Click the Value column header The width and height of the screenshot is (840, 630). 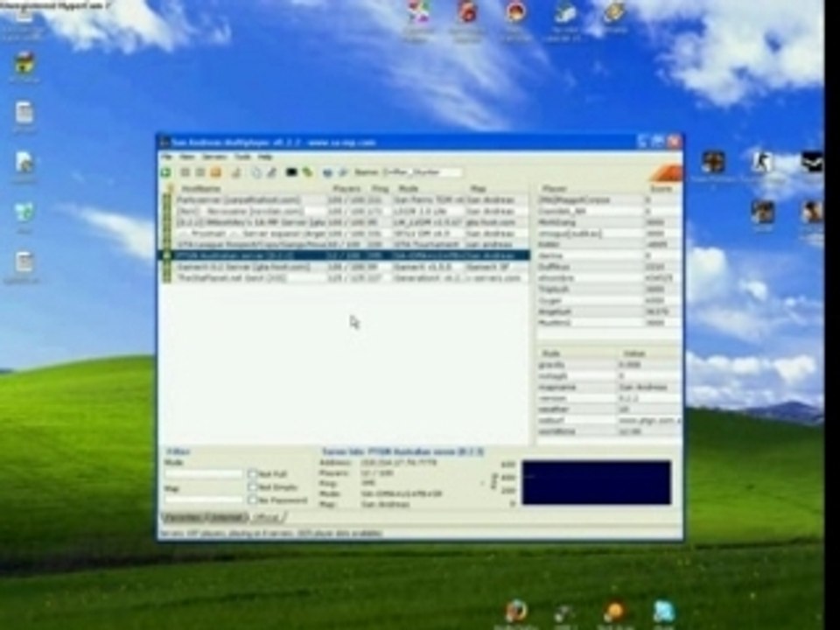(649, 353)
